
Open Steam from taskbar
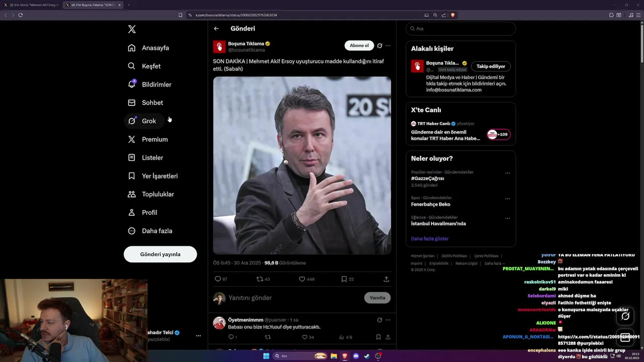point(367,356)
